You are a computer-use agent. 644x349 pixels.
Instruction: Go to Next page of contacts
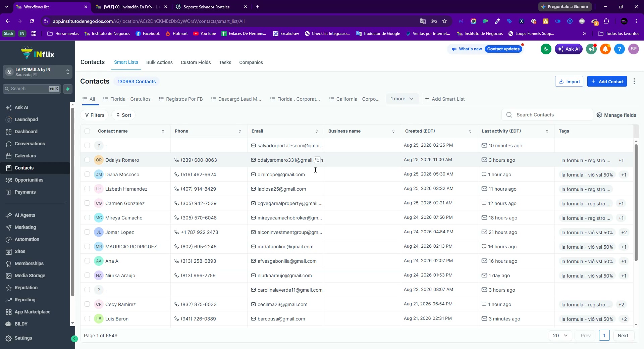point(623,336)
